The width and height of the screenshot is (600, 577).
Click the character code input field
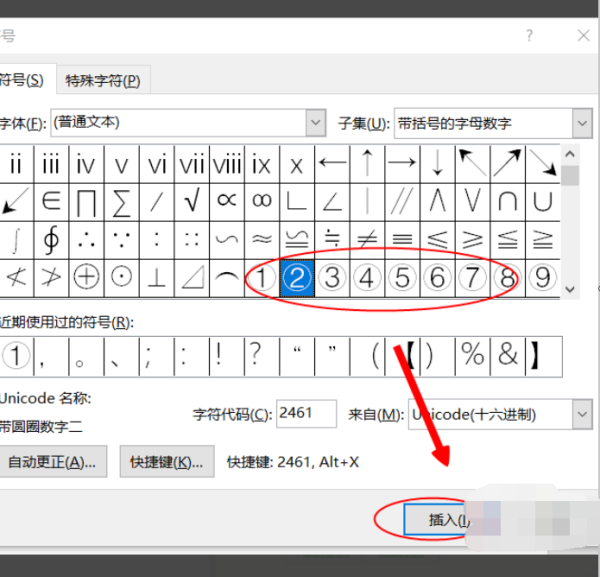(307, 414)
